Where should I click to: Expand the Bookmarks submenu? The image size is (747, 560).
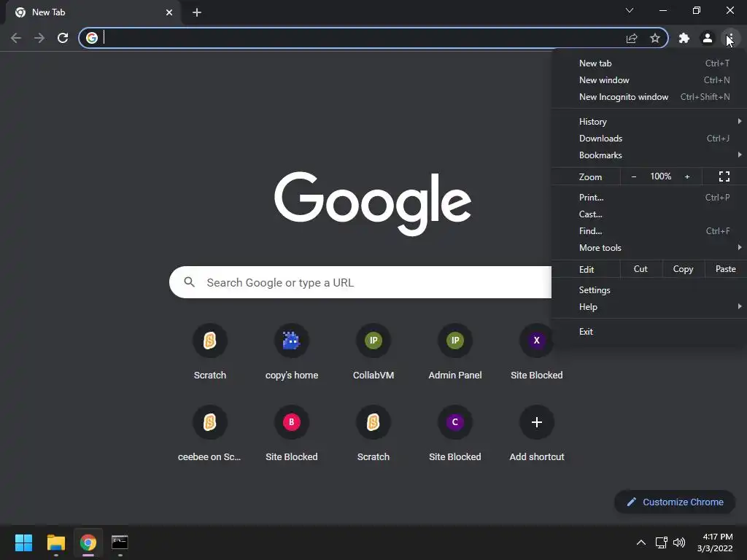tap(649, 155)
